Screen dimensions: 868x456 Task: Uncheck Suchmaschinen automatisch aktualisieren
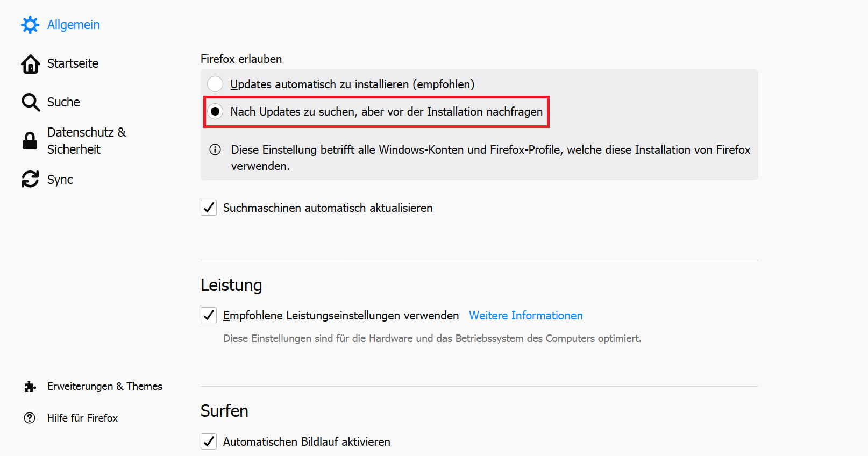(x=209, y=208)
